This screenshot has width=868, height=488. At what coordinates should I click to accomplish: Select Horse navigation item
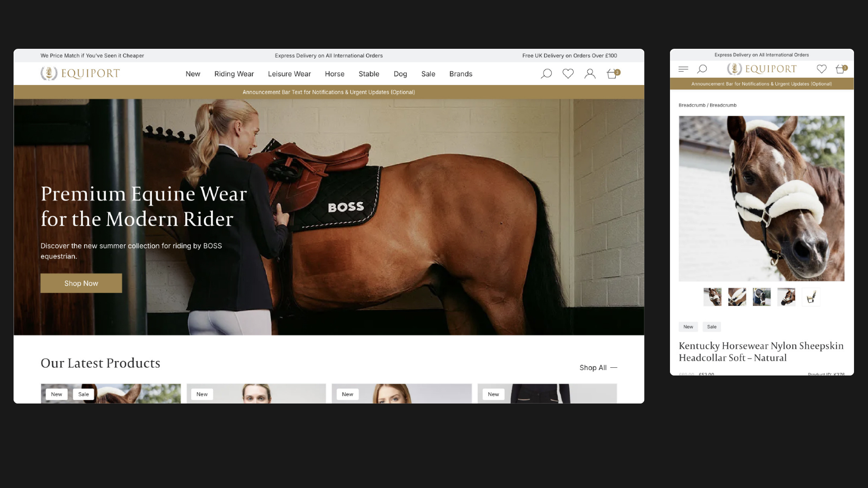[x=335, y=74]
